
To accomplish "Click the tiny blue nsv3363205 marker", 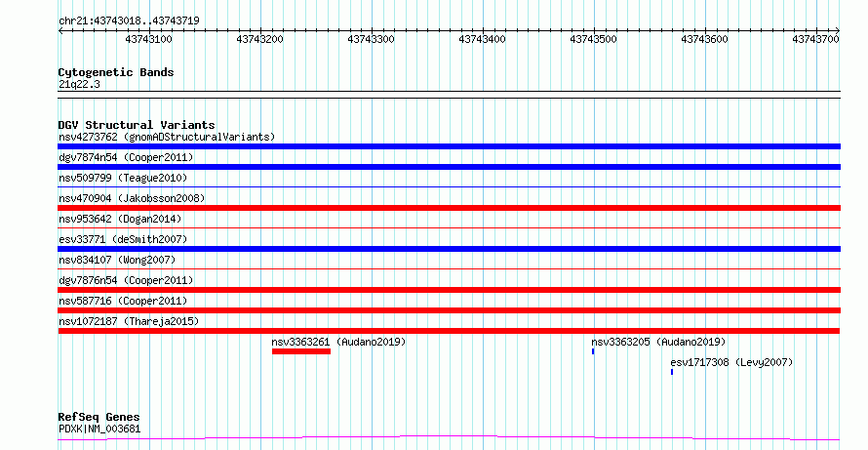I will click(x=593, y=351).
